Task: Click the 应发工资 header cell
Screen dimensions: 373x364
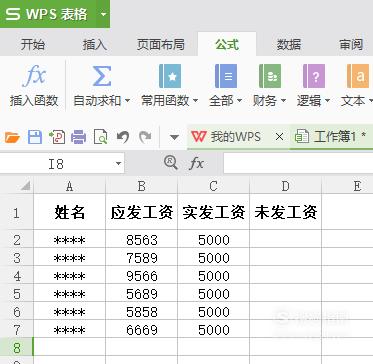Action: (141, 212)
